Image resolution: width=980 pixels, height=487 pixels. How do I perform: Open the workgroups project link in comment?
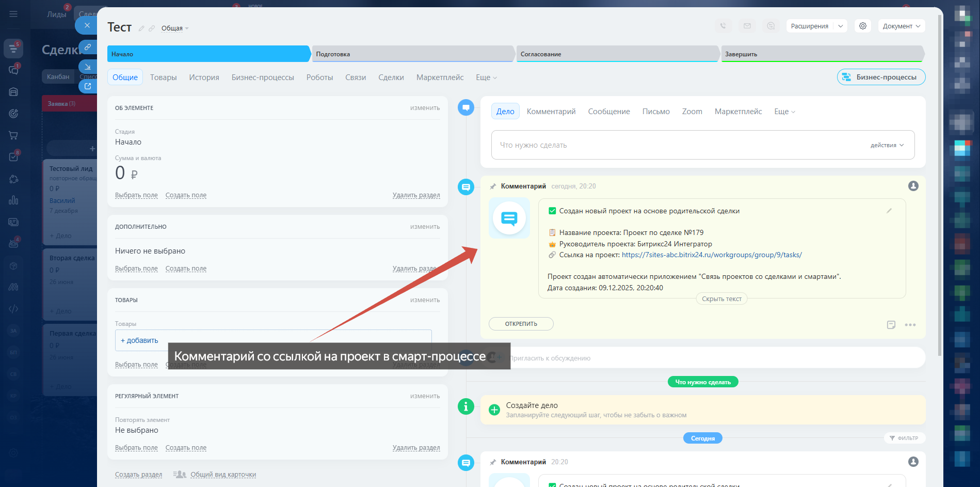coord(711,255)
